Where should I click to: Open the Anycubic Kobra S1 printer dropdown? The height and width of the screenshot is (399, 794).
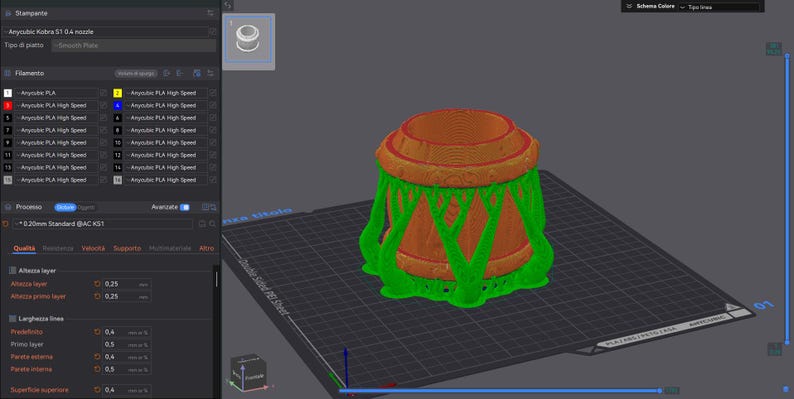[105, 31]
